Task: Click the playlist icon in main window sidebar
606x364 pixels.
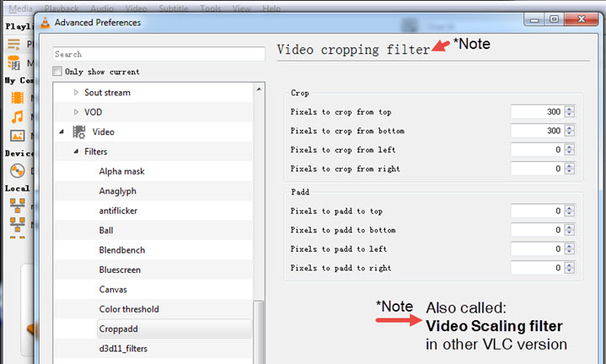Action: pyautogui.click(x=14, y=45)
